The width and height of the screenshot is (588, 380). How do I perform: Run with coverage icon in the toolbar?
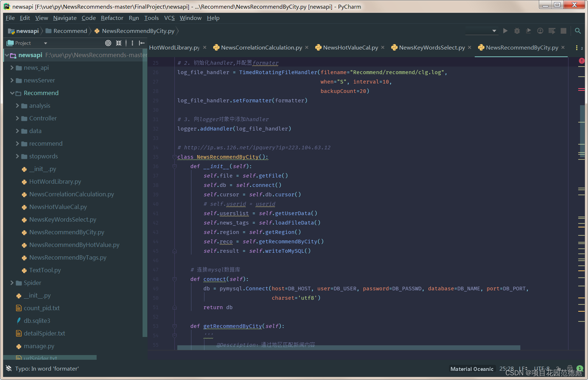529,31
